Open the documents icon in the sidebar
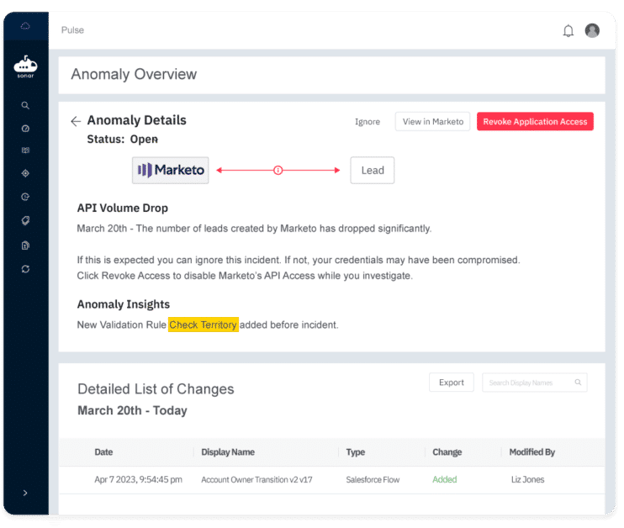Screen dimensions: 624x528 [x=25, y=245]
